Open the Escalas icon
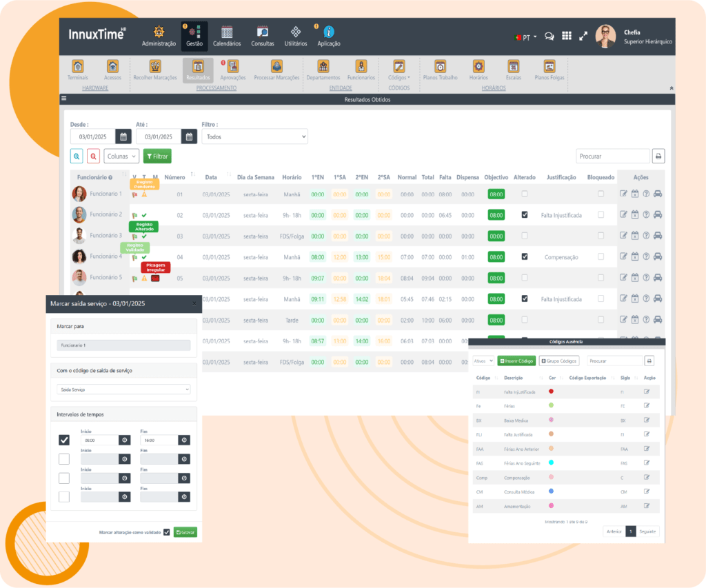Viewport: 706px width, 588px height. (x=513, y=70)
